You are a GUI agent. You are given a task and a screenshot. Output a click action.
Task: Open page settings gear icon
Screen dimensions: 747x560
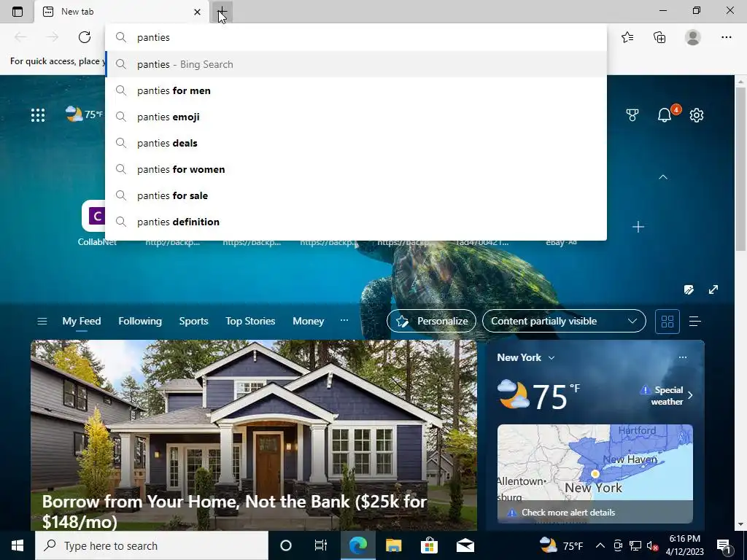click(697, 114)
